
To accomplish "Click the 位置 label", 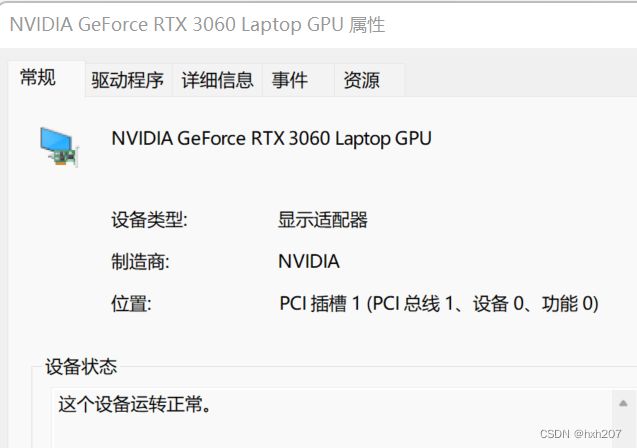I will pyautogui.click(x=131, y=303).
